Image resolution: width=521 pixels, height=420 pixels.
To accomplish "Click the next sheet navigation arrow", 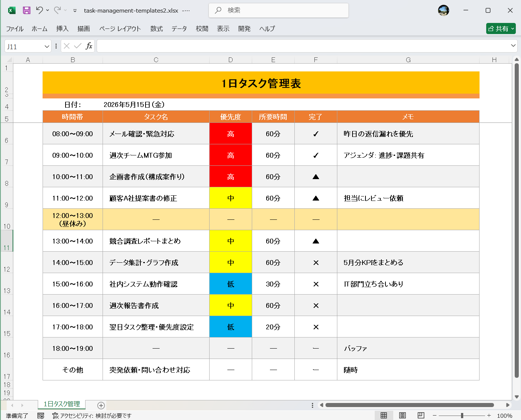I will [22, 405].
